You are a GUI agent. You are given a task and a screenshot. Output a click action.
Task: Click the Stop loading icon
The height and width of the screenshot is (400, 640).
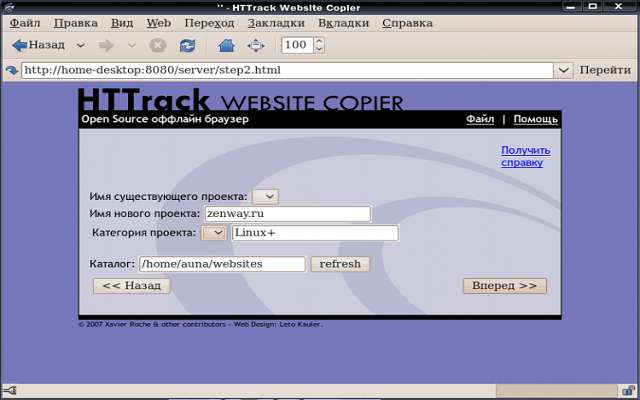coord(158,45)
